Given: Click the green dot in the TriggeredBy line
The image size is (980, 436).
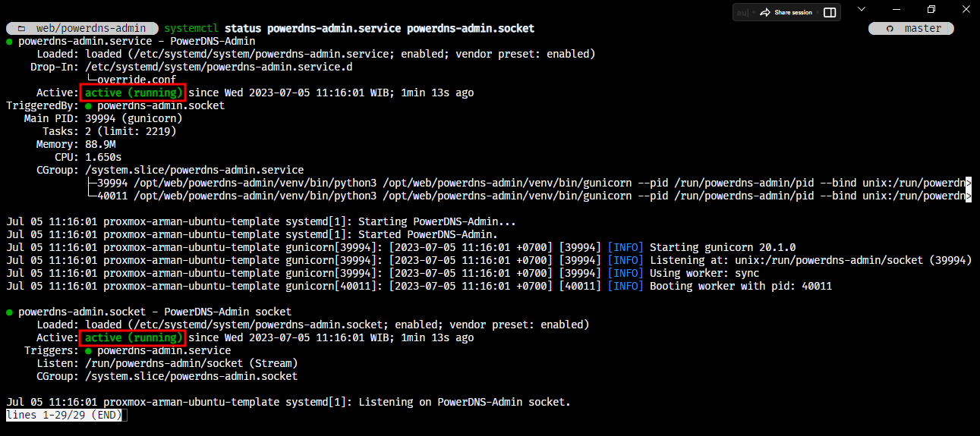Looking at the screenshot, I should [x=89, y=105].
